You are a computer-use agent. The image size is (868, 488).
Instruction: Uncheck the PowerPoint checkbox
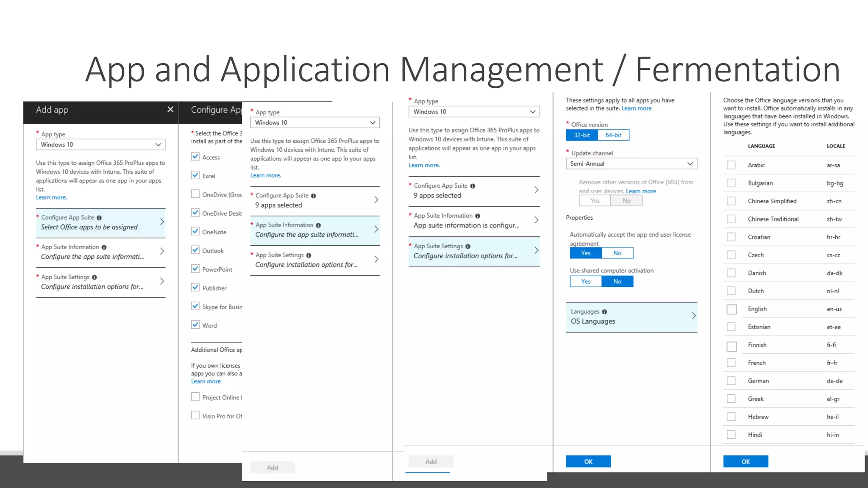click(x=195, y=269)
